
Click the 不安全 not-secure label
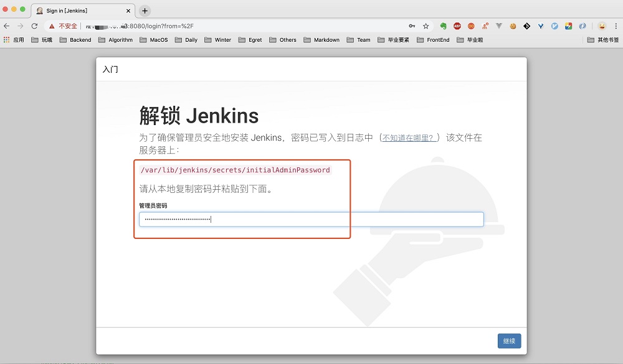68,26
